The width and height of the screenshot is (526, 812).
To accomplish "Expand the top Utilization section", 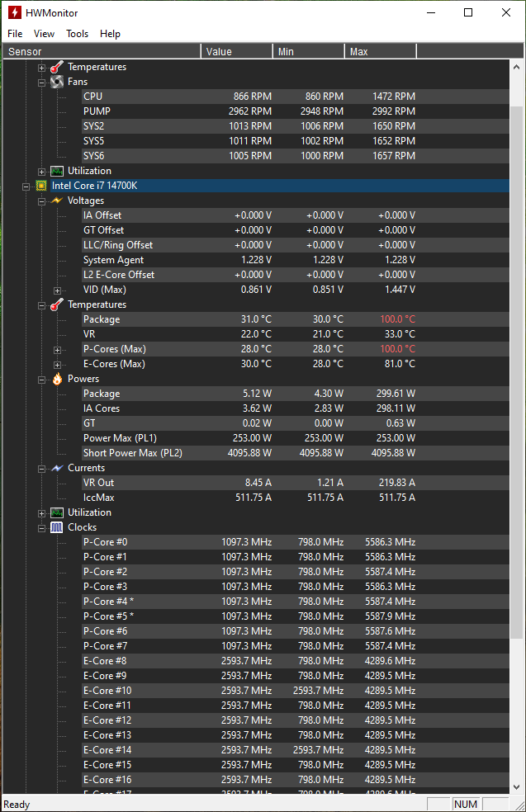I will (42, 171).
